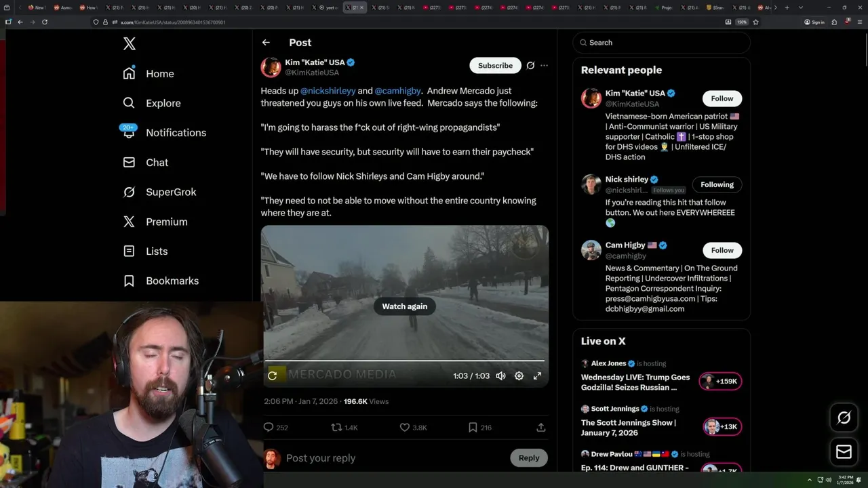Share the post via share icon
Image resolution: width=868 pixels, height=488 pixels.
point(540,428)
